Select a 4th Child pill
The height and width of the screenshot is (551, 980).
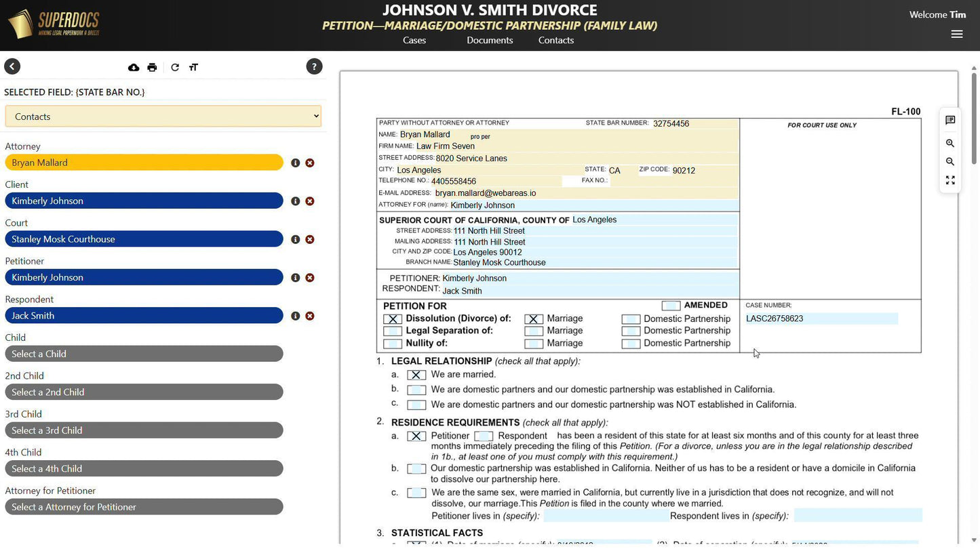(144, 469)
